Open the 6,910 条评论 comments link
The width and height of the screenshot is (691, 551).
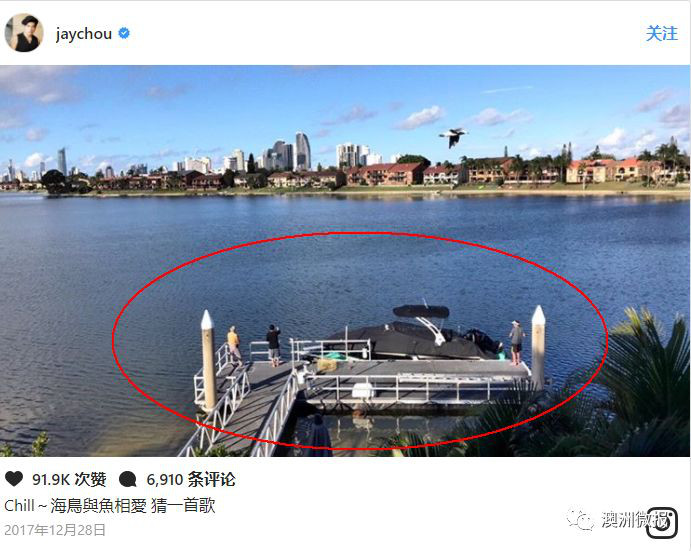click(x=191, y=480)
